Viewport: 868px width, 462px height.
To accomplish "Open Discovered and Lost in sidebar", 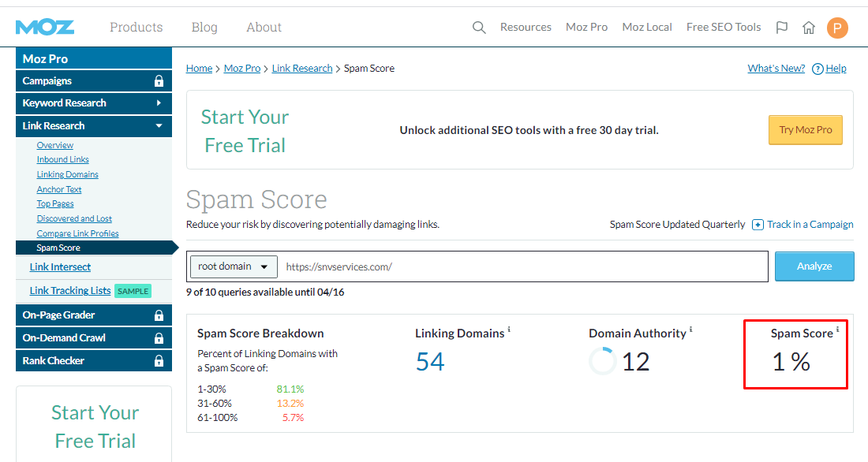I will coord(74,218).
